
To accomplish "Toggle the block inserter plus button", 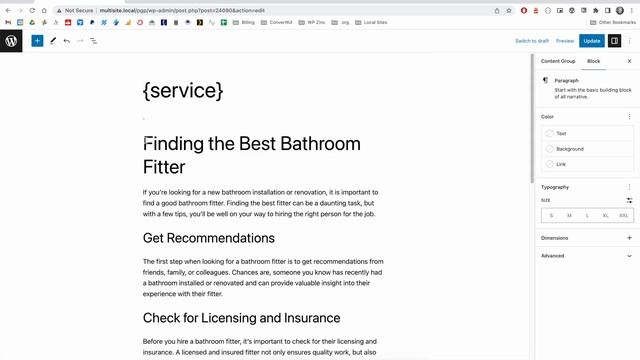I will click(37, 41).
